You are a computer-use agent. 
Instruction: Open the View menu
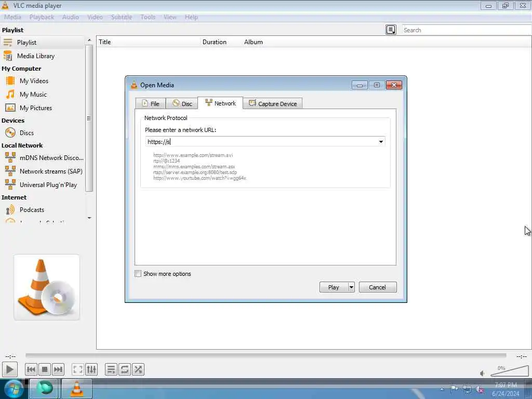(x=170, y=17)
